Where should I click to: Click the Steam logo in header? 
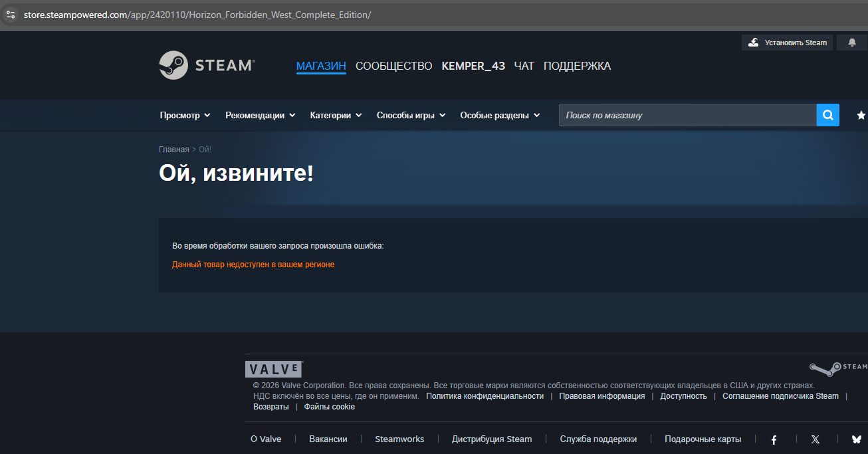[207, 65]
